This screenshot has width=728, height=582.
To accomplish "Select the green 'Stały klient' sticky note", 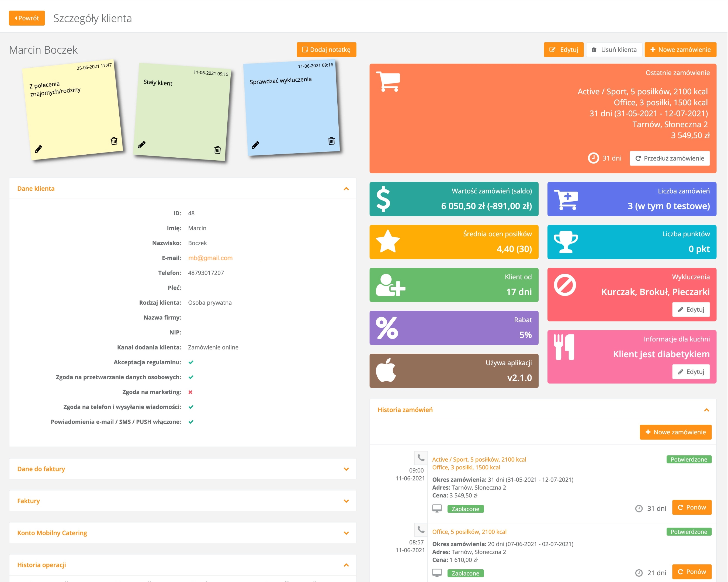I will pyautogui.click(x=182, y=112).
